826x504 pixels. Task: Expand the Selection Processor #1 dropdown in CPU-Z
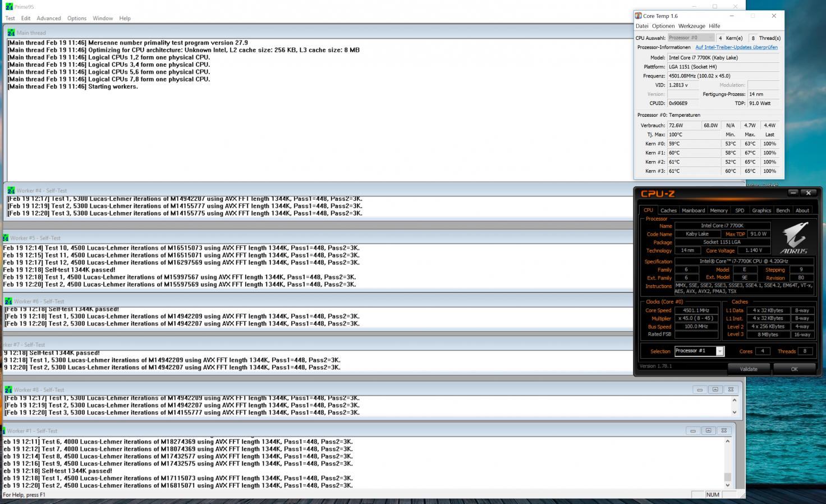[x=719, y=351]
